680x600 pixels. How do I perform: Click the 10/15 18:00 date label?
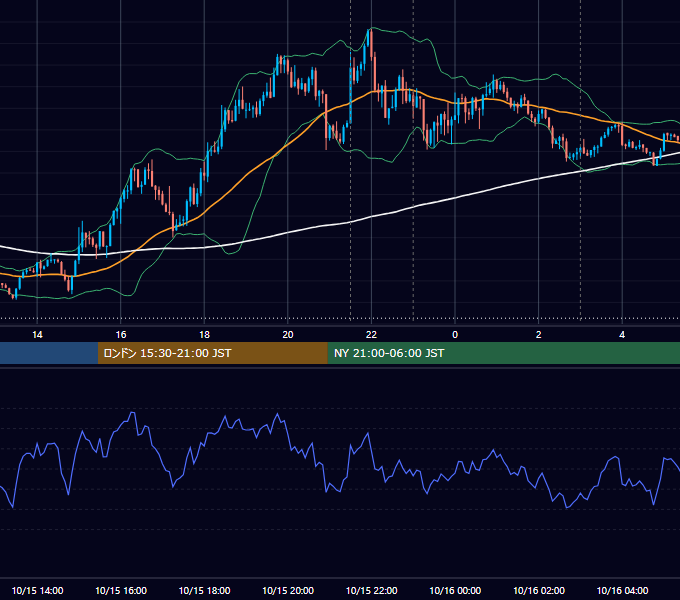204,590
